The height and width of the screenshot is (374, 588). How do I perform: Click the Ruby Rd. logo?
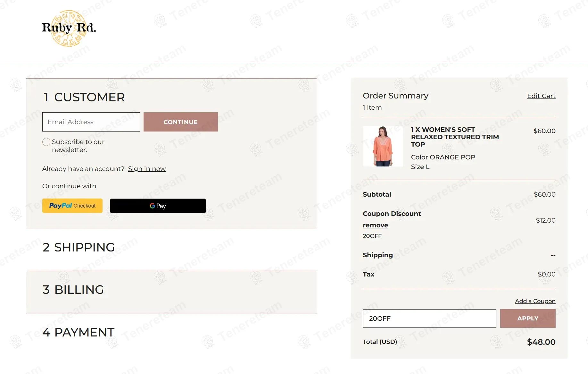pos(69,28)
